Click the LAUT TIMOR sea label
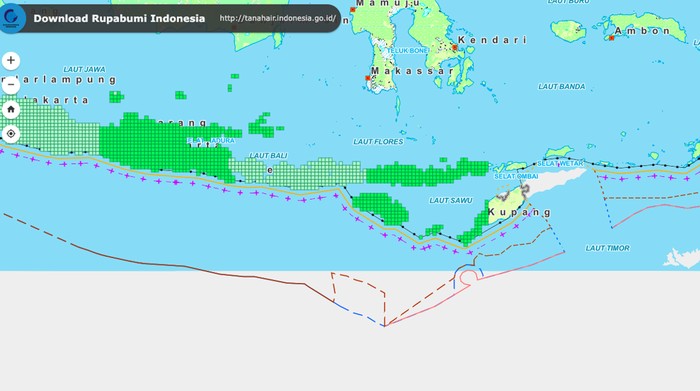 point(607,248)
